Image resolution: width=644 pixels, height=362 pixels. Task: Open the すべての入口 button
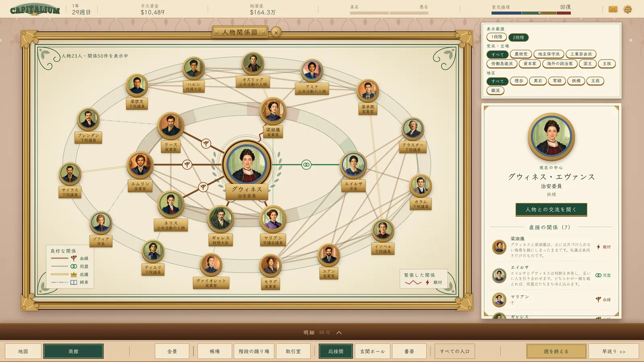click(x=454, y=352)
